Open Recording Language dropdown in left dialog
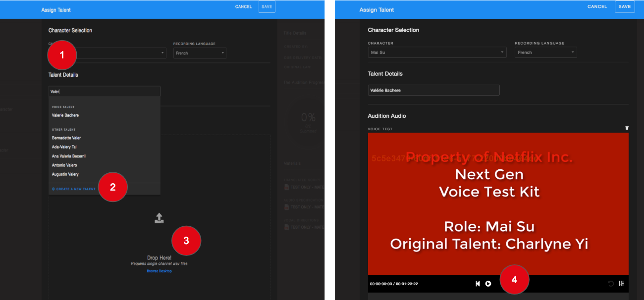Screen dimensions: 644x300 pyautogui.click(x=200, y=53)
